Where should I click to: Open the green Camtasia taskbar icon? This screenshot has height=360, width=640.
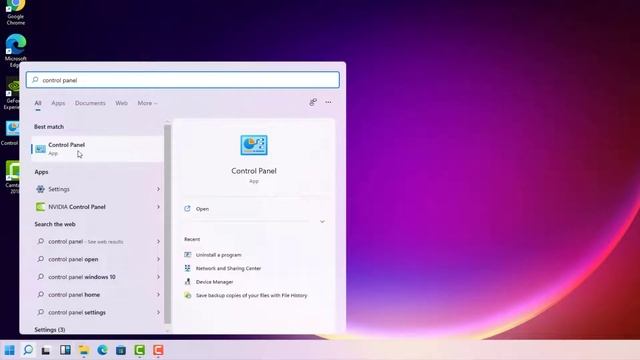(x=140, y=350)
